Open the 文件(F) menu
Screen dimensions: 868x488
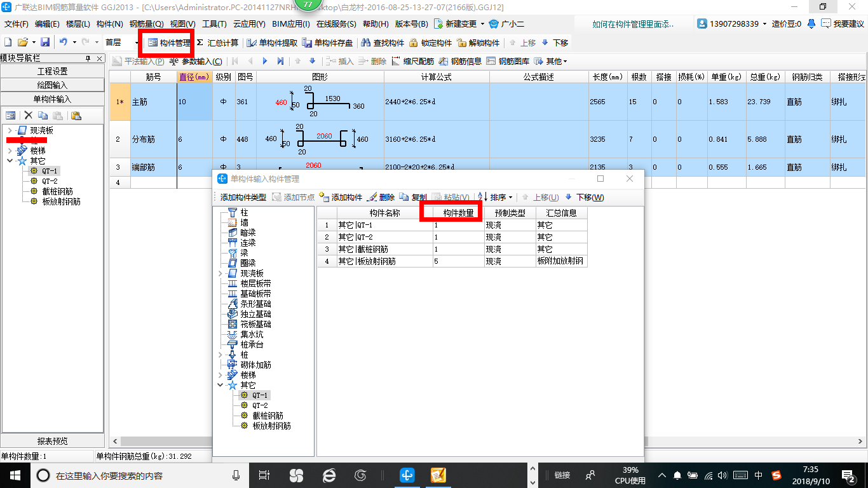[x=17, y=24]
